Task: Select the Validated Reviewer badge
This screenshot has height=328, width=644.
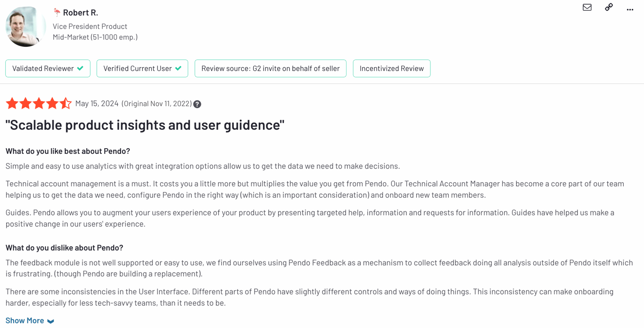Action: 43,68
